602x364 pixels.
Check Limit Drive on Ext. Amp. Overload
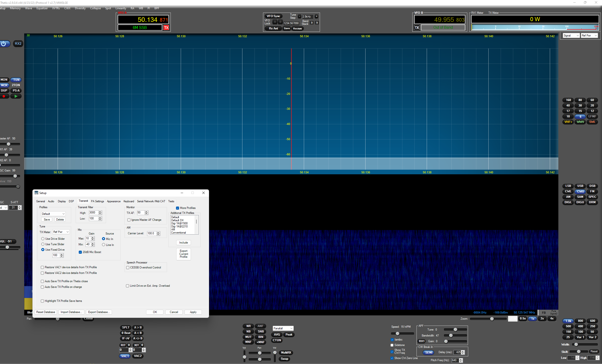click(127, 286)
